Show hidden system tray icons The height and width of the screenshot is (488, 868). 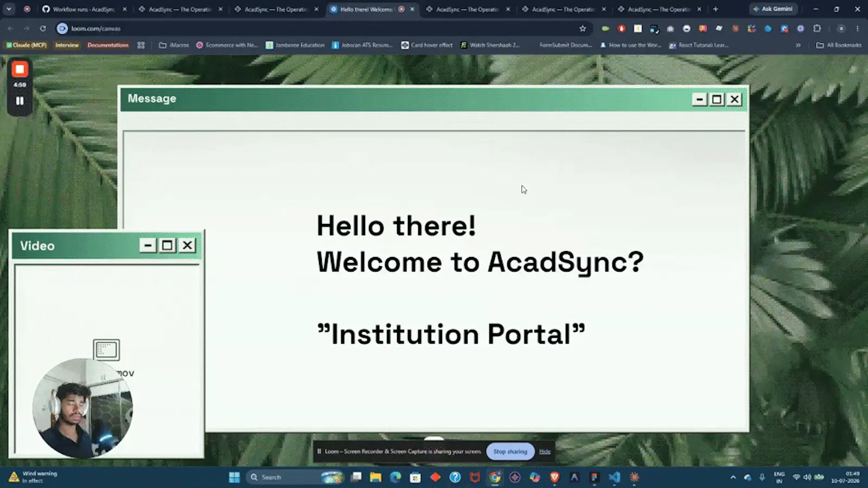[733, 477]
